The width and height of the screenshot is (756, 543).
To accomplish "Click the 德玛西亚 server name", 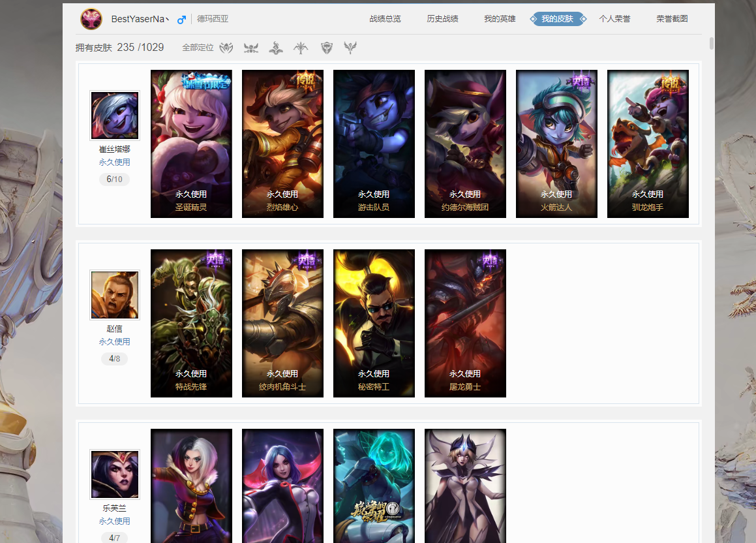I will pos(213,19).
